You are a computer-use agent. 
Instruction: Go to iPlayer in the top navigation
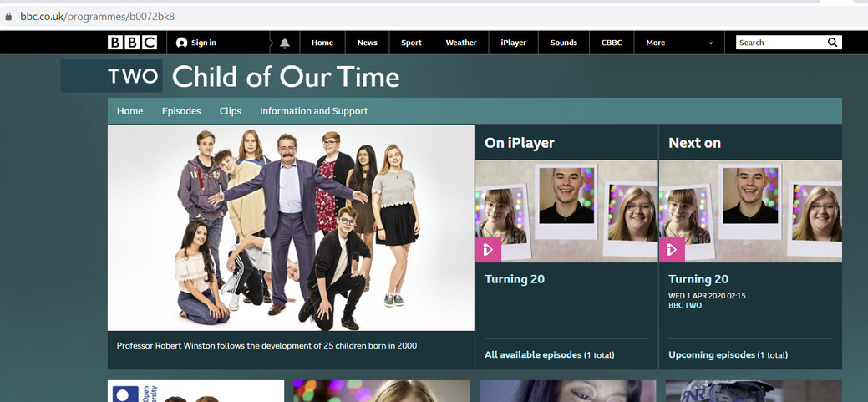[513, 43]
